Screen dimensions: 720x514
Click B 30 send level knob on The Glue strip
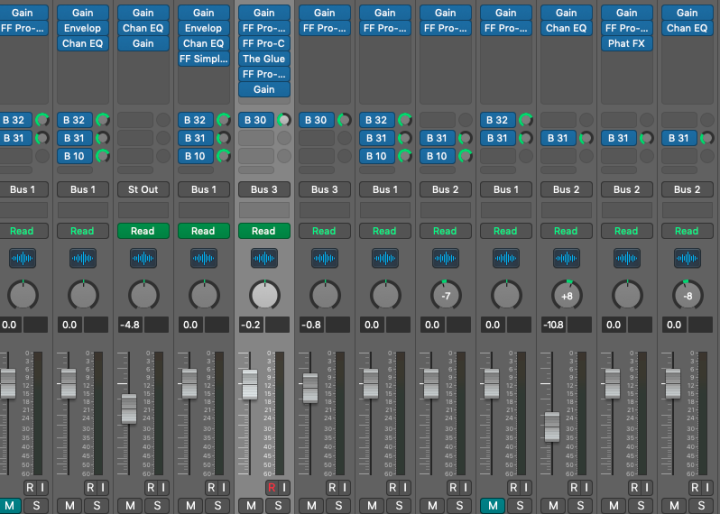pos(284,120)
